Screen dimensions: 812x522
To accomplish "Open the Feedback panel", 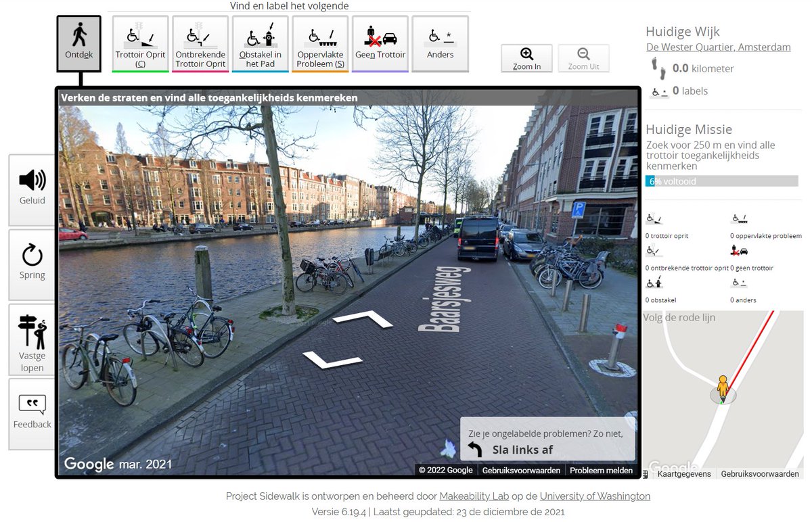I will coord(31,414).
